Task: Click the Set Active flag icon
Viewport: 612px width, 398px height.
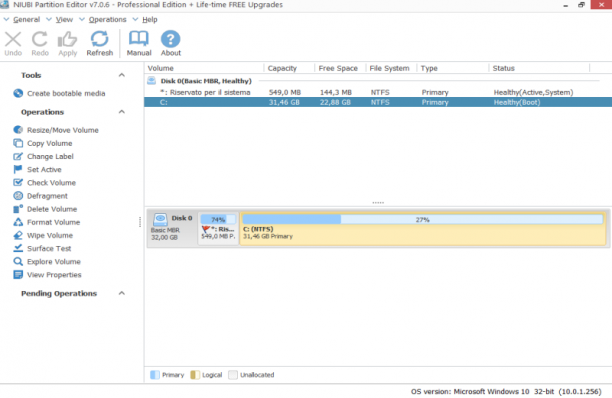Action: point(18,169)
